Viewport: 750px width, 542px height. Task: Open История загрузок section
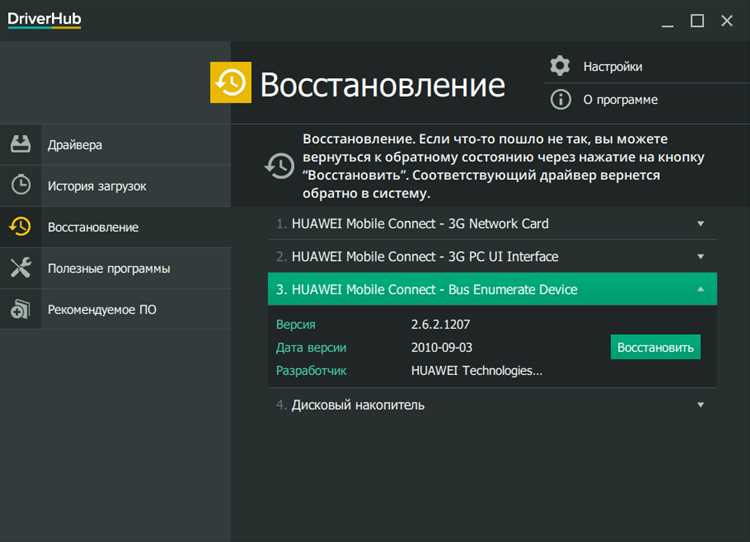coord(115,186)
